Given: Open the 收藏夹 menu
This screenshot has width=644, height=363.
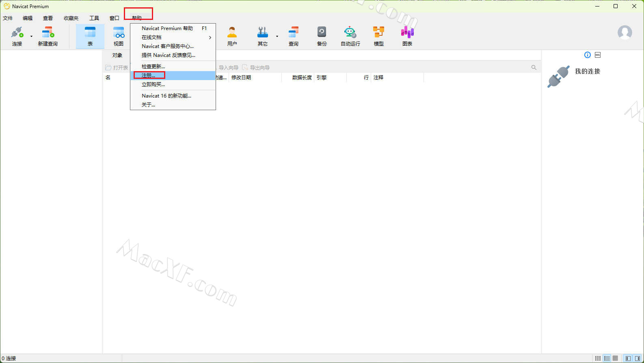Looking at the screenshot, I should pyautogui.click(x=71, y=18).
